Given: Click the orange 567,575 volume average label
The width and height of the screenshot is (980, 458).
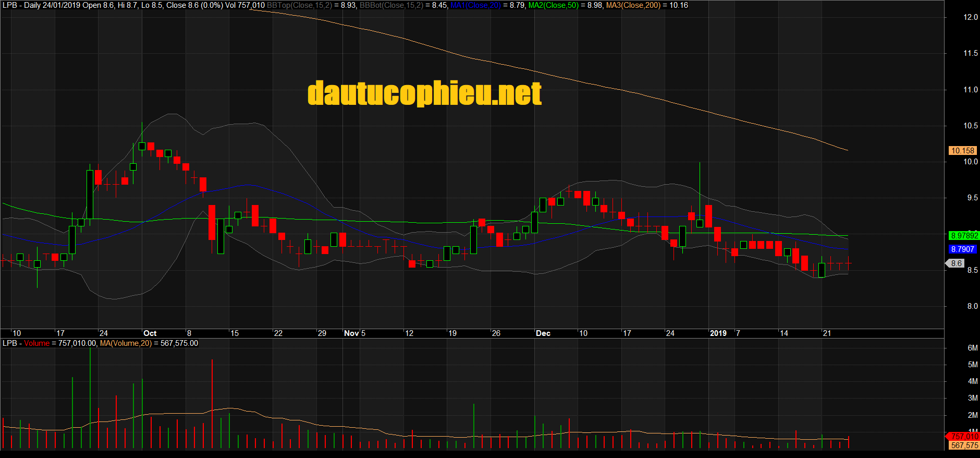Looking at the screenshot, I should (x=964, y=445).
